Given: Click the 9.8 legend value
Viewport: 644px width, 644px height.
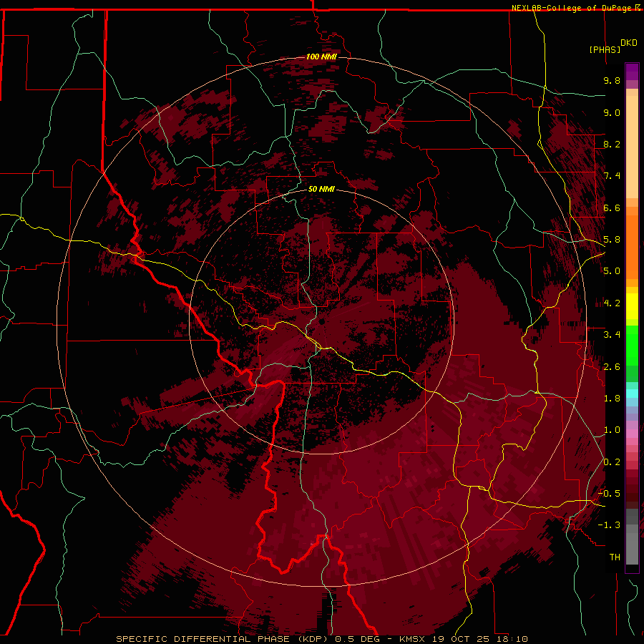Looking at the screenshot, I should click(612, 80).
